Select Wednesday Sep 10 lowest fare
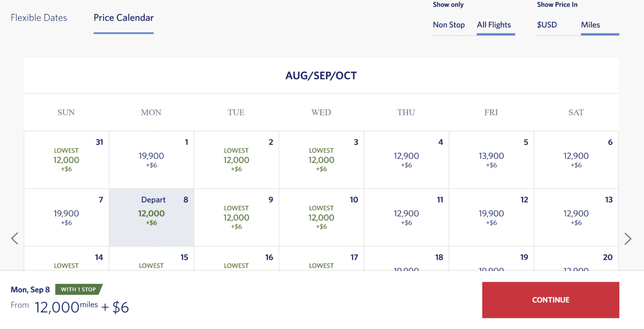Viewport: 644px width, 329px height. coord(321,217)
